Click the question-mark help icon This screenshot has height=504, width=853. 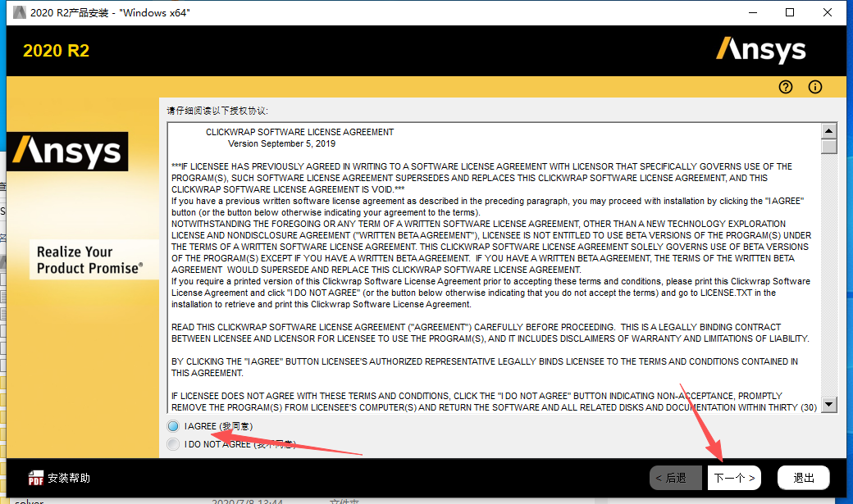(786, 87)
